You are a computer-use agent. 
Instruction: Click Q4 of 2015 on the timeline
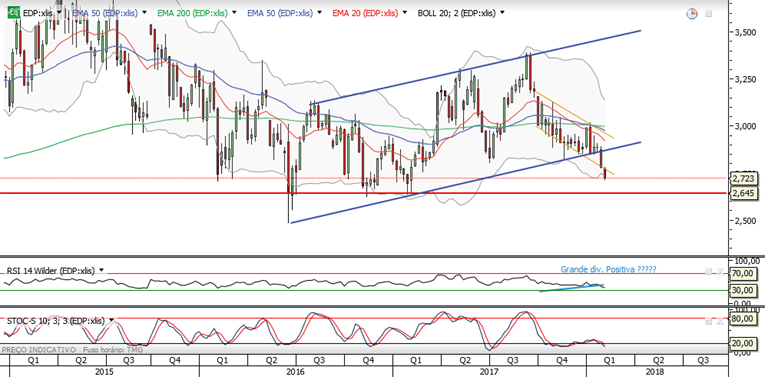[175, 361]
